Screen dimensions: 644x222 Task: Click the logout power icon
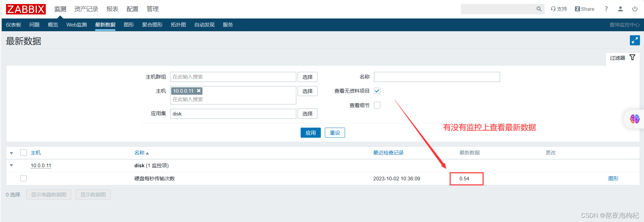tap(635, 9)
